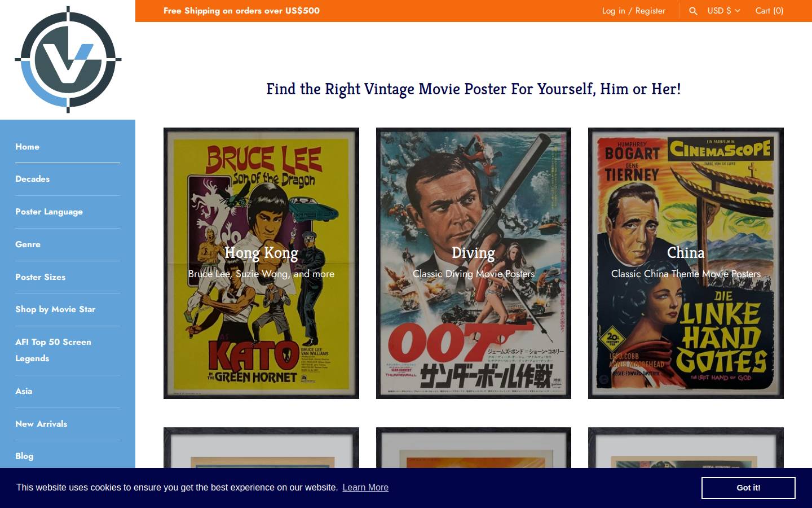This screenshot has width=812, height=508.
Task: Click the Learn More cookie link
Action: pyautogui.click(x=365, y=487)
